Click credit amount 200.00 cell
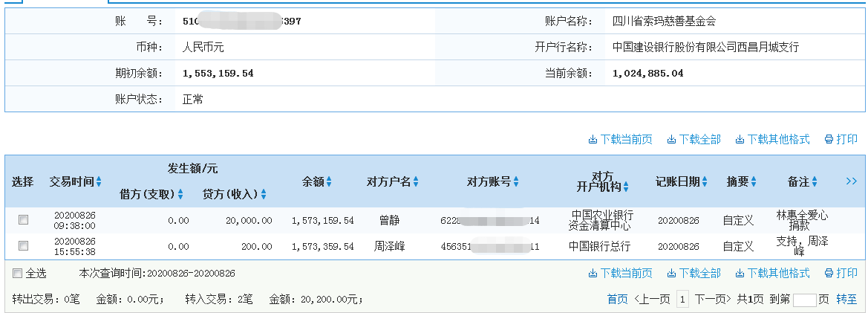The width and height of the screenshot is (868, 313). coord(256,247)
